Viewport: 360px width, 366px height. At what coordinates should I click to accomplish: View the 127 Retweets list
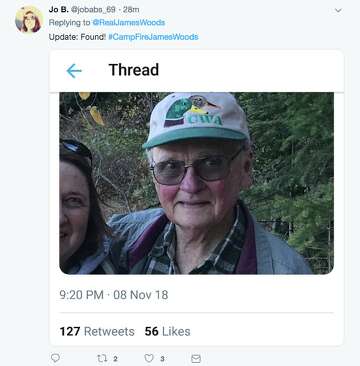[97, 331]
